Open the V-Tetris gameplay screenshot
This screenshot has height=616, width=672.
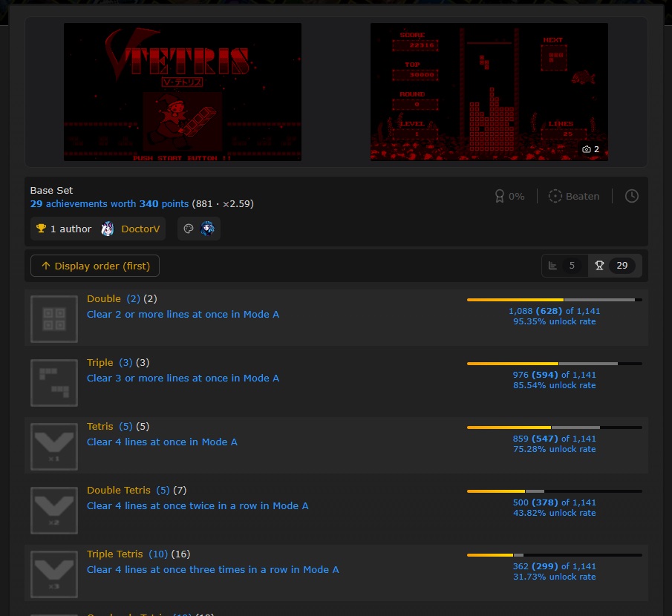489,92
